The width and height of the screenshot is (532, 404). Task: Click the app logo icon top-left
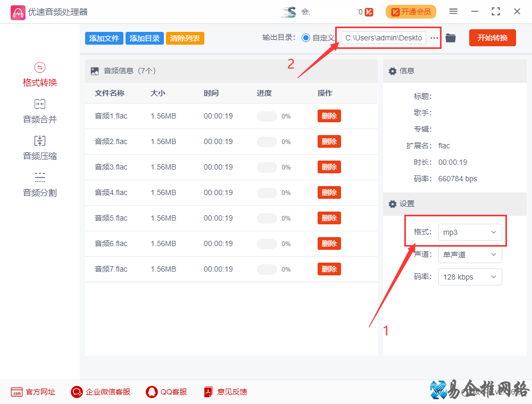pos(18,11)
